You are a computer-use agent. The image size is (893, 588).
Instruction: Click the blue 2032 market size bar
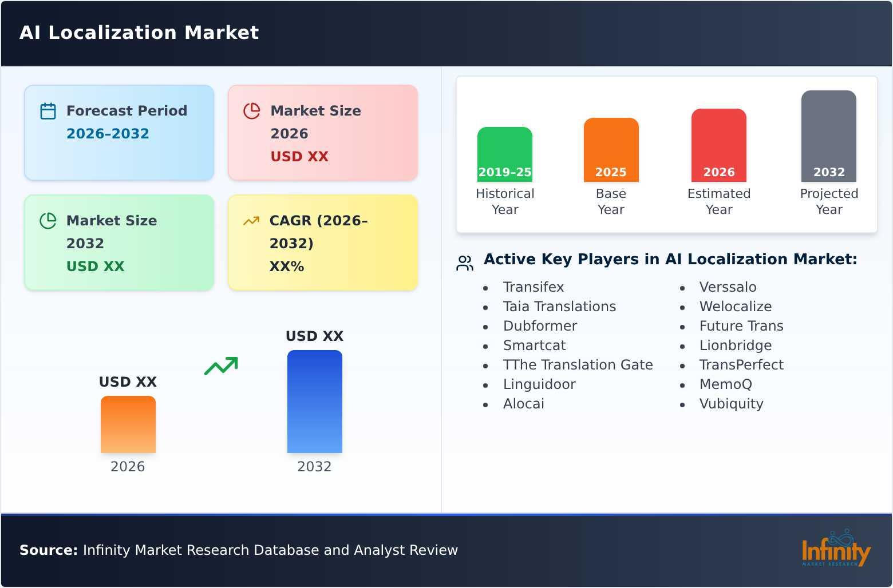315,402
